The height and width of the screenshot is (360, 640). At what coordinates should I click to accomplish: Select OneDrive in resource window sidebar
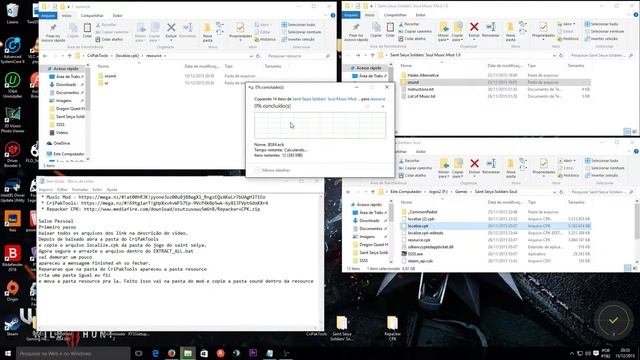(x=59, y=144)
